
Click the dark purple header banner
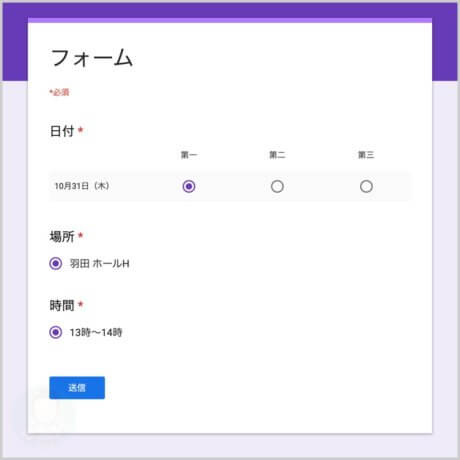[230, 10]
